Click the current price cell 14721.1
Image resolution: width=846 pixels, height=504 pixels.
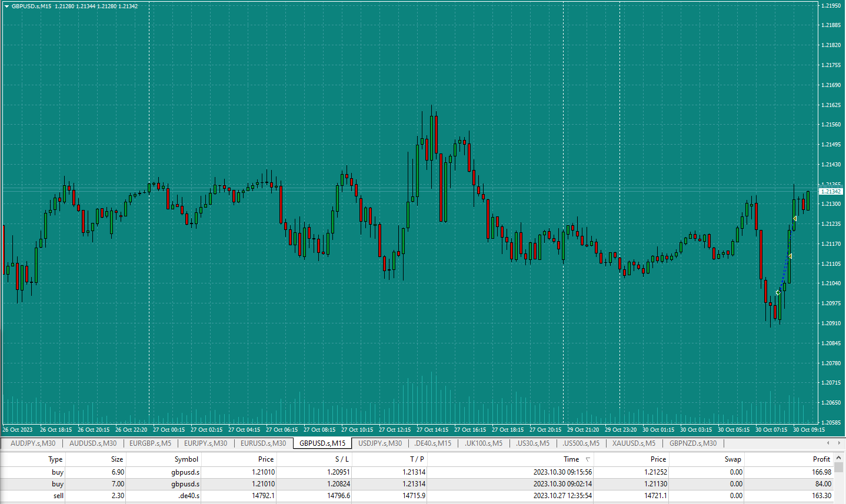tap(657, 496)
